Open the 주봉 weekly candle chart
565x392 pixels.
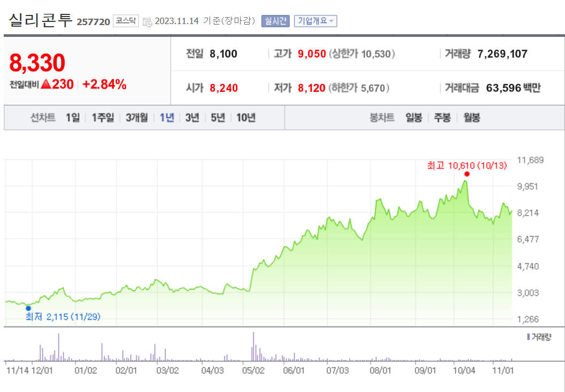coord(443,117)
